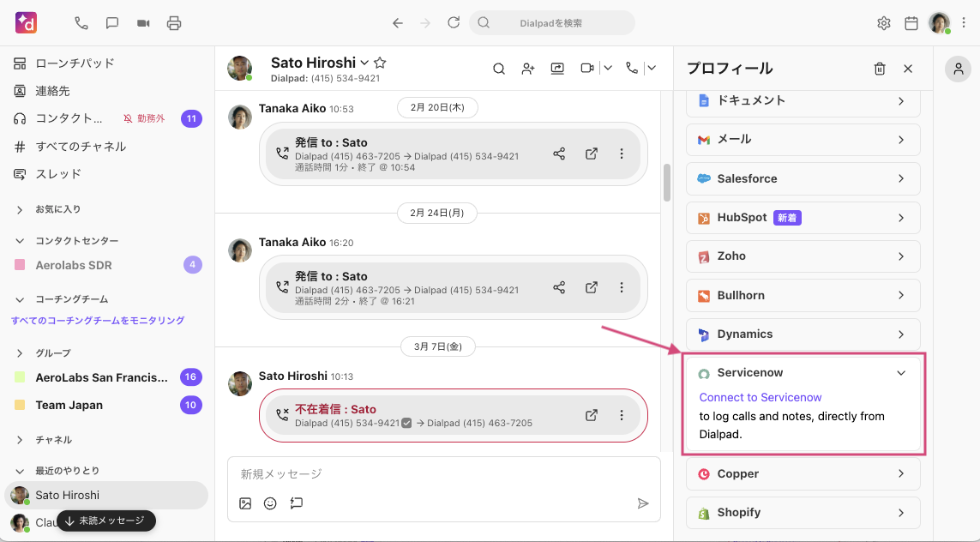Open Sato Hiroshi name dropdown
The image size is (980, 542).
point(364,63)
